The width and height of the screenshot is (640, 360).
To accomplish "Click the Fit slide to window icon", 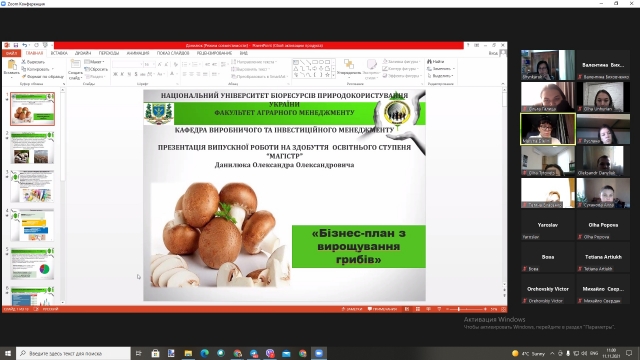I will 503,309.
